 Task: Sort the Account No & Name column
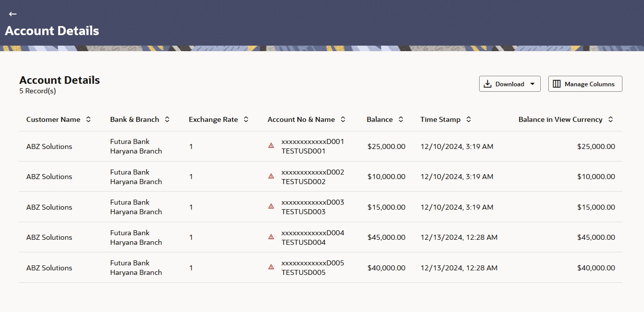coord(343,119)
